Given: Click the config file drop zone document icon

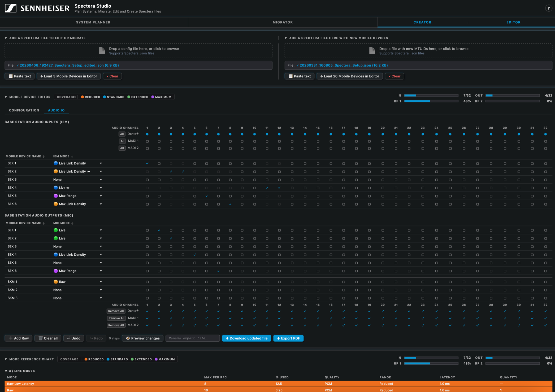Looking at the screenshot, I should pyautogui.click(x=102, y=51).
